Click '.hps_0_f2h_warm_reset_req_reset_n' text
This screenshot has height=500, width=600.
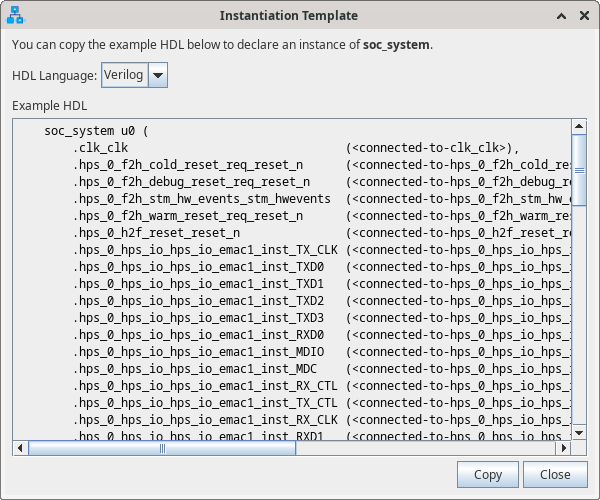coord(188,216)
